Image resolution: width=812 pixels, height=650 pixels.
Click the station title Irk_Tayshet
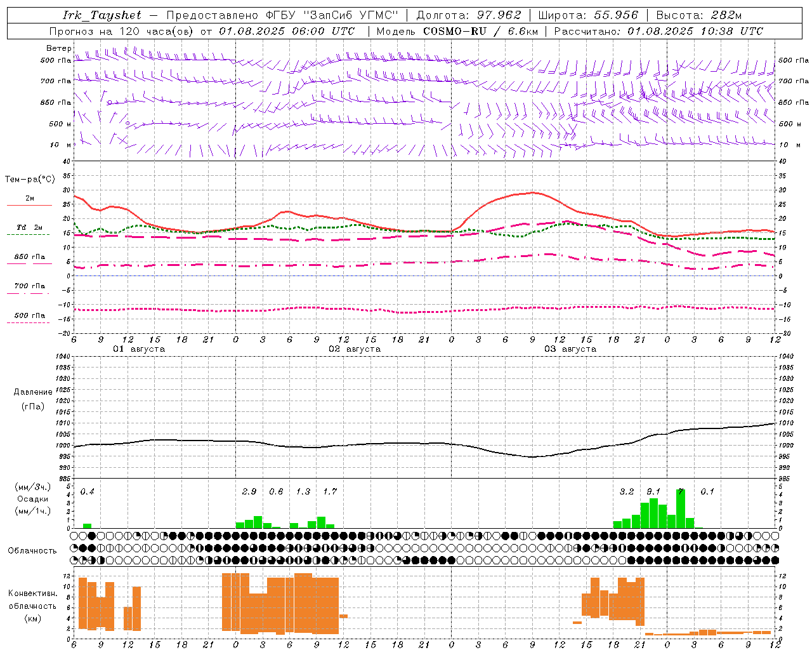pos(102,15)
